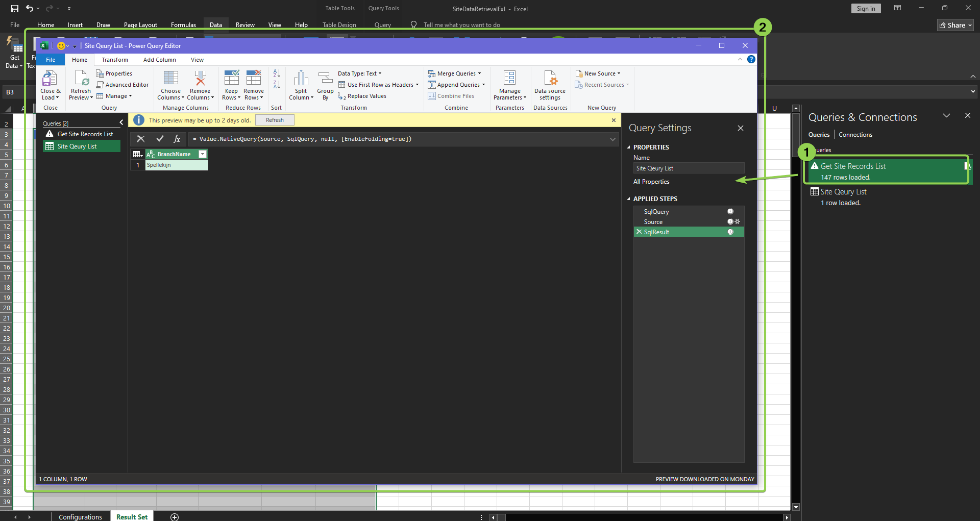Open Data Type: Text dropdown
Image resolution: width=980 pixels, height=521 pixels.
coord(360,73)
